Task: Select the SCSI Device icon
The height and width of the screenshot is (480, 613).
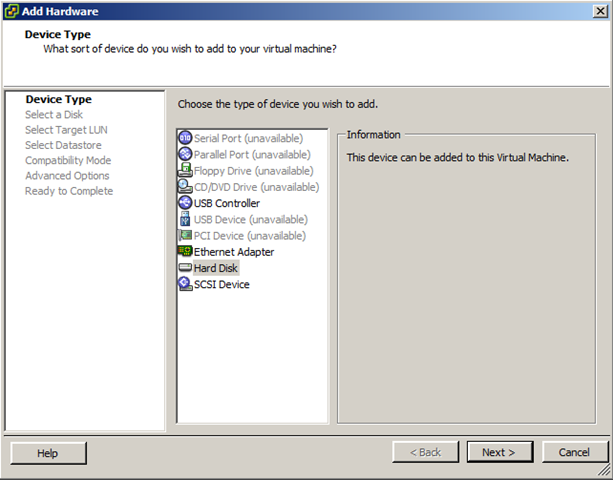Action: pyautogui.click(x=185, y=284)
